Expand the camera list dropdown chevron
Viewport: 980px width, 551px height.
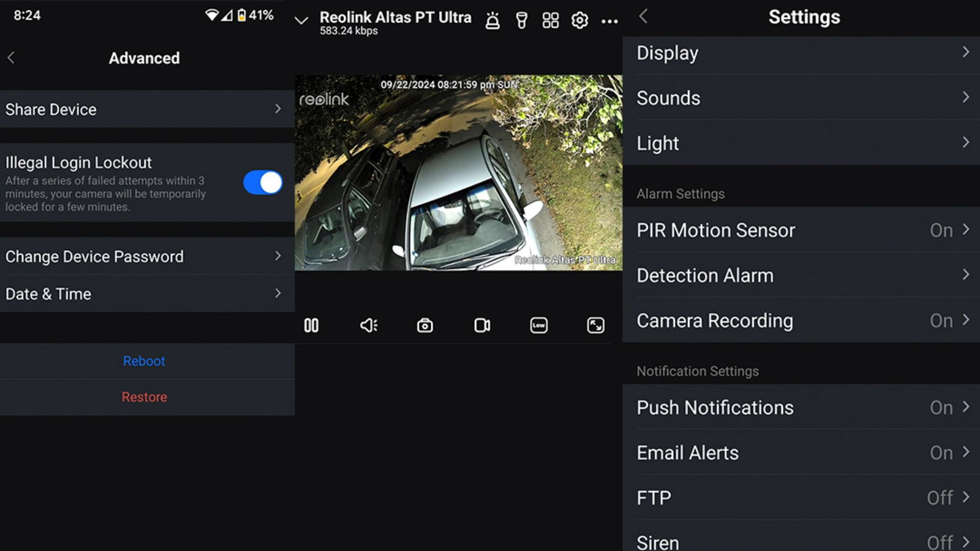point(301,21)
